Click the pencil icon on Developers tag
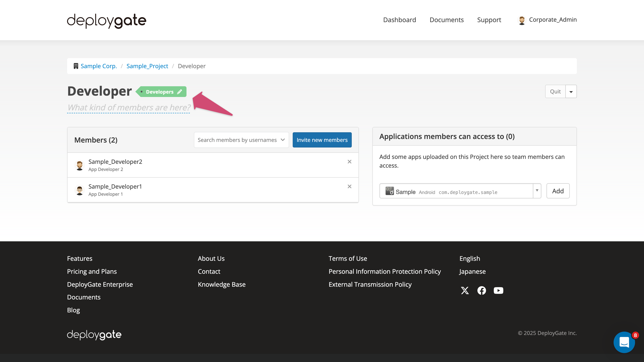Image resolution: width=644 pixels, height=362 pixels. (x=180, y=92)
